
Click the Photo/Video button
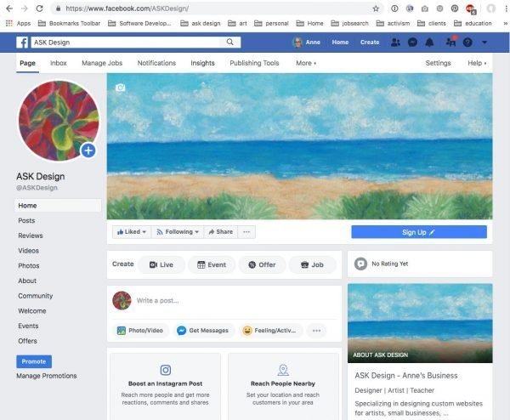click(140, 331)
